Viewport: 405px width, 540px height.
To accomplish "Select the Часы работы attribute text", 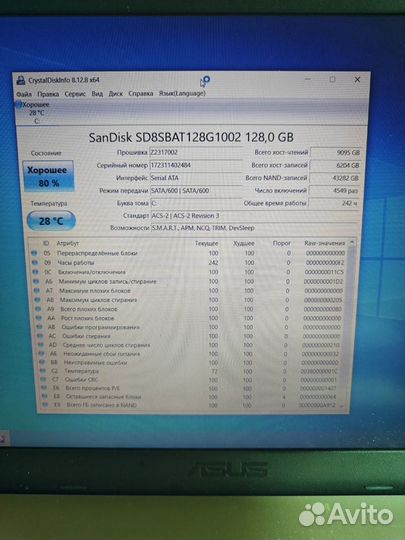I will pyautogui.click(x=76, y=263).
